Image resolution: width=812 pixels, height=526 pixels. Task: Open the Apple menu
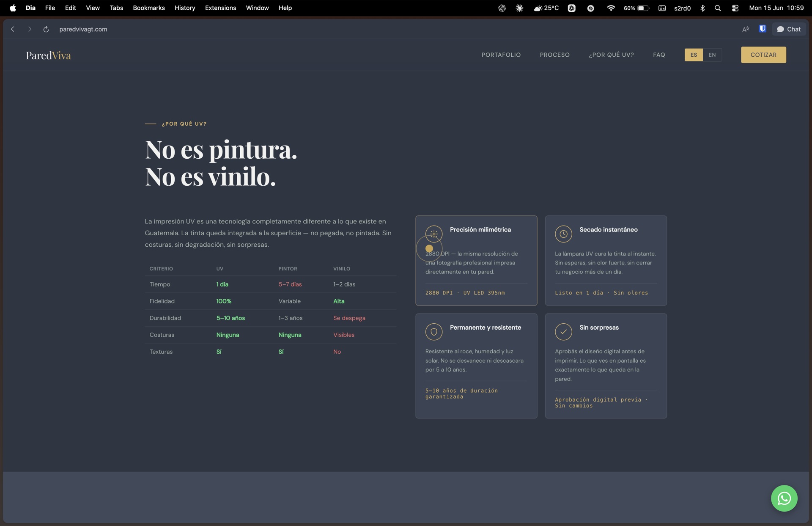13,8
